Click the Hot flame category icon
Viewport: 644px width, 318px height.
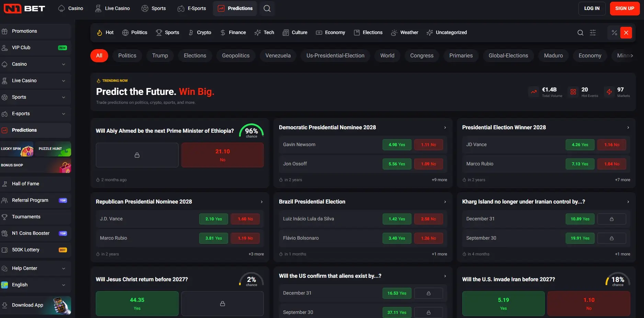coord(99,33)
